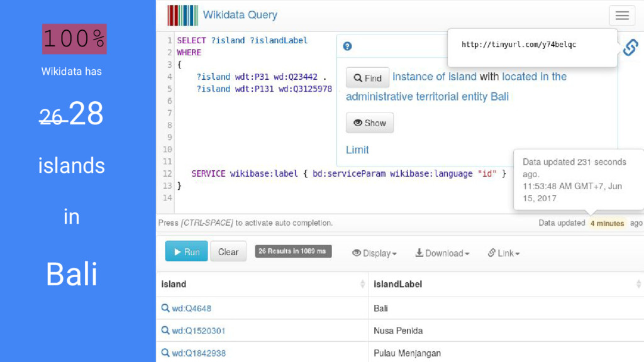Clear the query editor
Image resolution: width=644 pixels, height=362 pixels.
(228, 251)
